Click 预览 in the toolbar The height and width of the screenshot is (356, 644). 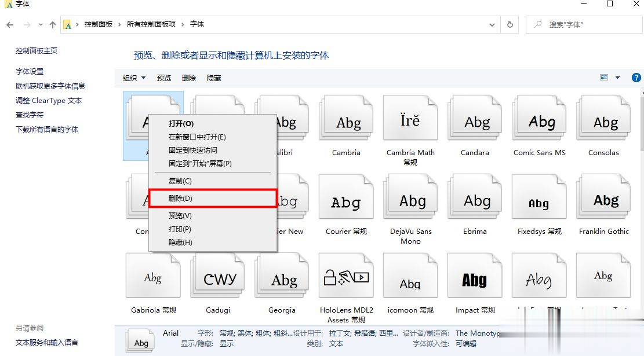[164, 78]
